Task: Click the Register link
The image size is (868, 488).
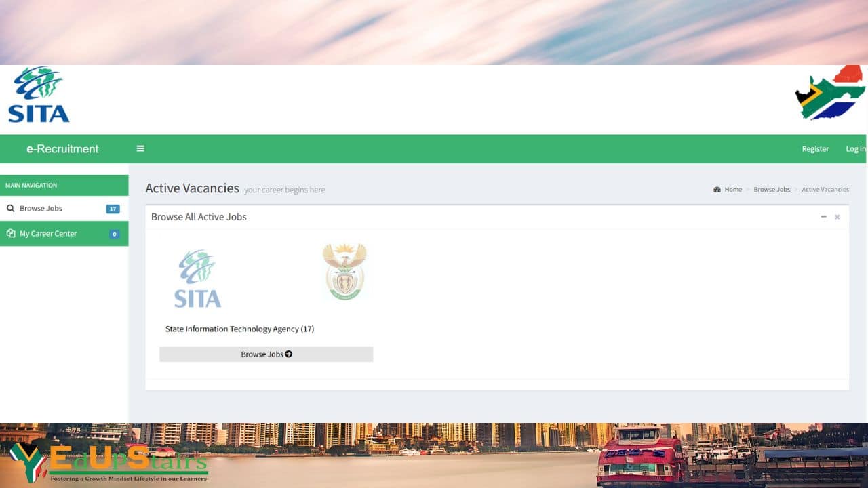Action: pyautogui.click(x=815, y=149)
